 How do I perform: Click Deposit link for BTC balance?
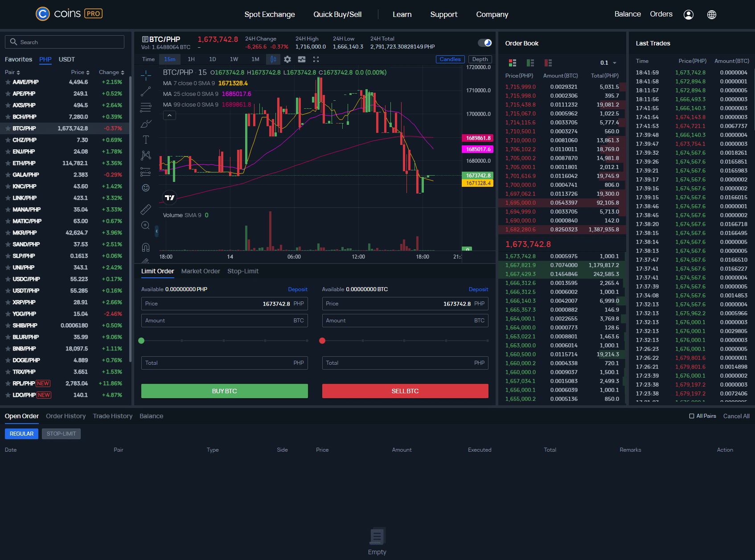pyautogui.click(x=478, y=289)
